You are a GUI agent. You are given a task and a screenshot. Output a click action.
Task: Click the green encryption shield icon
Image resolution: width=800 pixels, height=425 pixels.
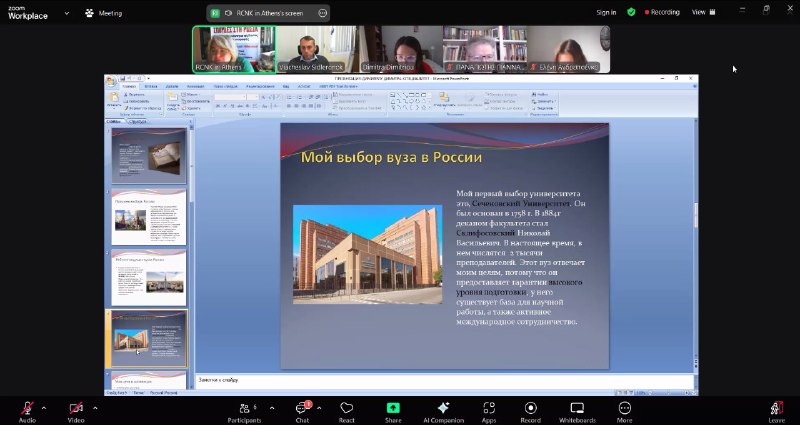(631, 12)
